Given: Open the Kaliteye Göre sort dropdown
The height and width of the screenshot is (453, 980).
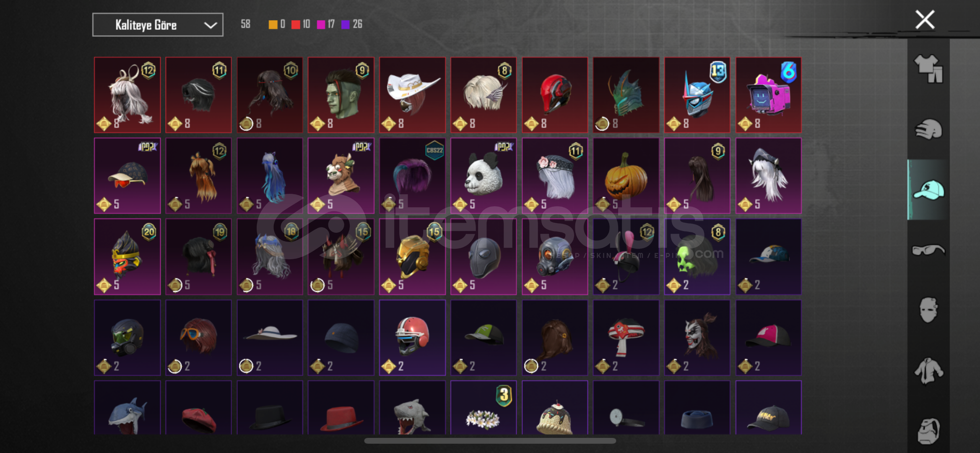Looking at the screenshot, I should [158, 25].
